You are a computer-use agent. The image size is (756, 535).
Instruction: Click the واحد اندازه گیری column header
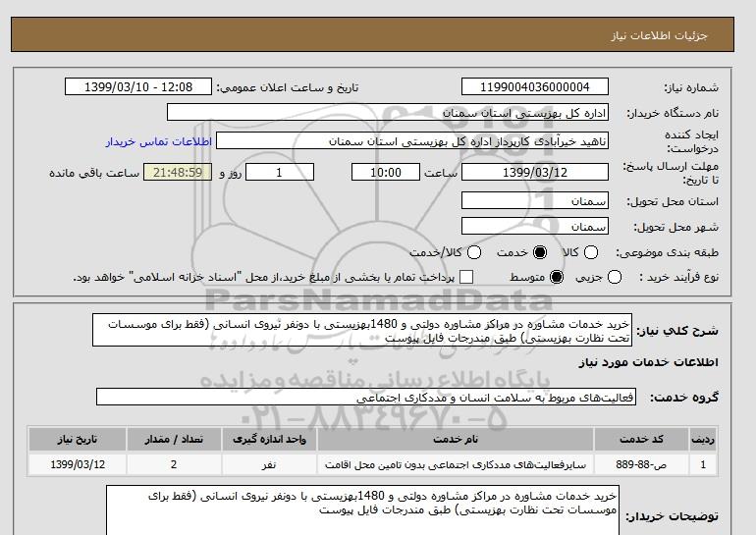[269, 439]
